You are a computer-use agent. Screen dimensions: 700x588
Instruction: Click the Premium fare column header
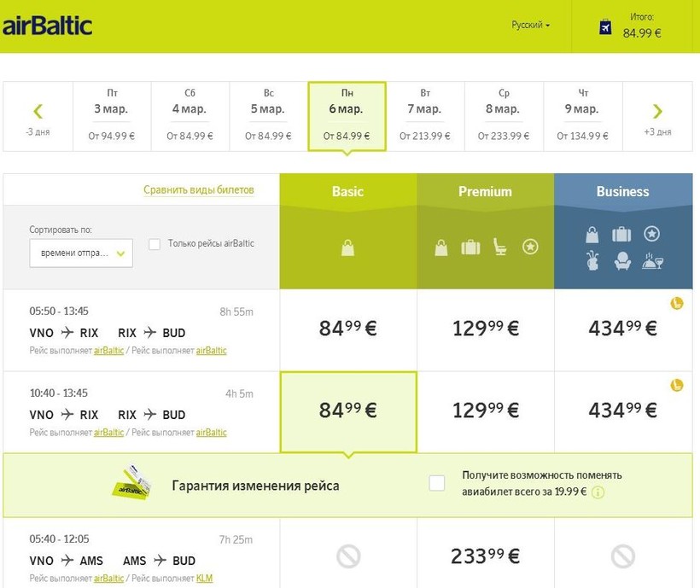pyautogui.click(x=485, y=191)
